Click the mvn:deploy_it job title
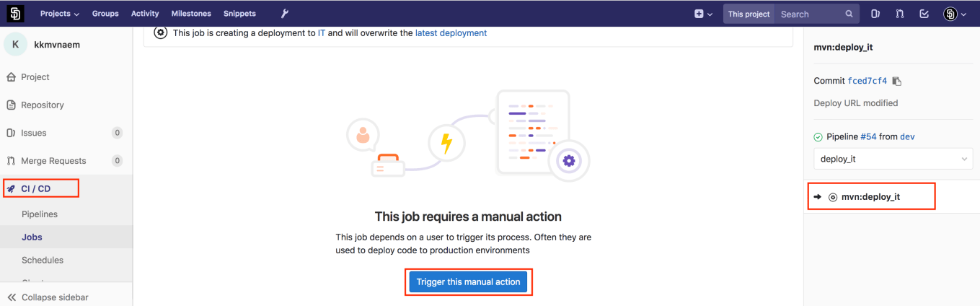Viewport: 980px width, 306px height. pos(843,48)
